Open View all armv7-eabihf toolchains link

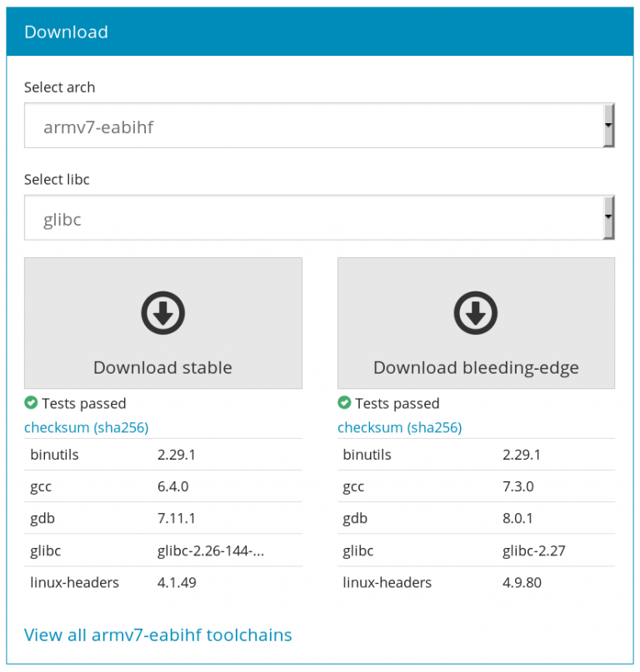pyautogui.click(x=157, y=635)
